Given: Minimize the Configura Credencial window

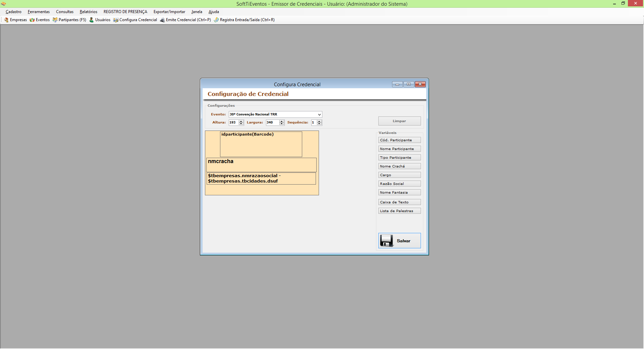Looking at the screenshot, I should coord(397,84).
